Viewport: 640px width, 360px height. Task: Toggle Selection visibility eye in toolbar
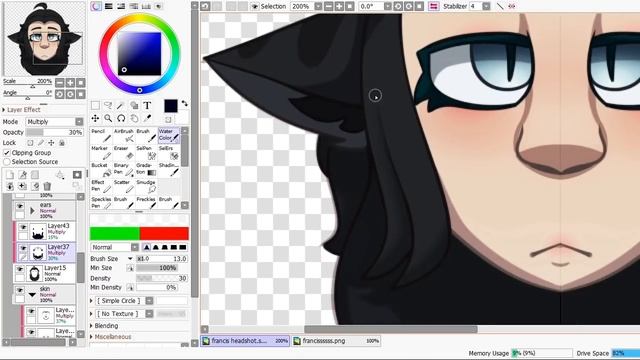pyautogui.click(x=255, y=6)
